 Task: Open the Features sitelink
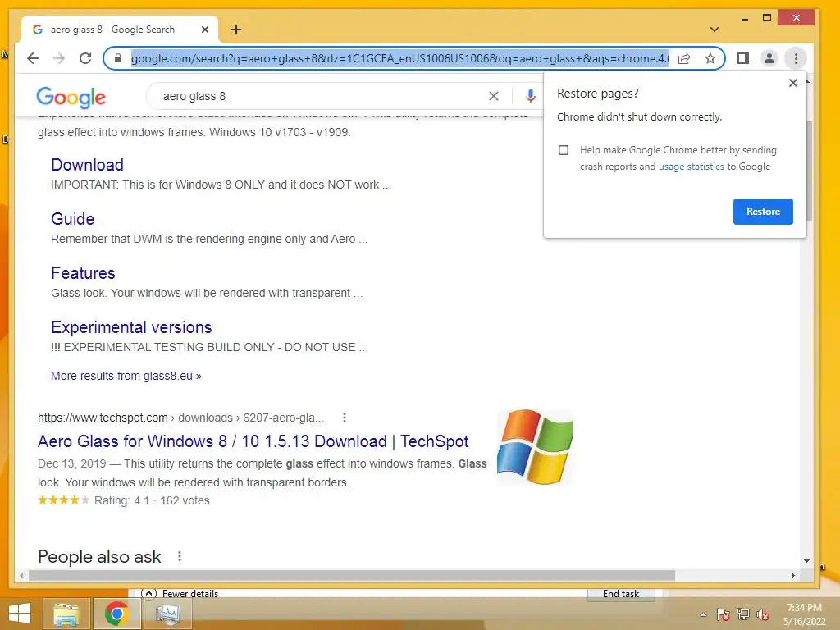point(83,272)
